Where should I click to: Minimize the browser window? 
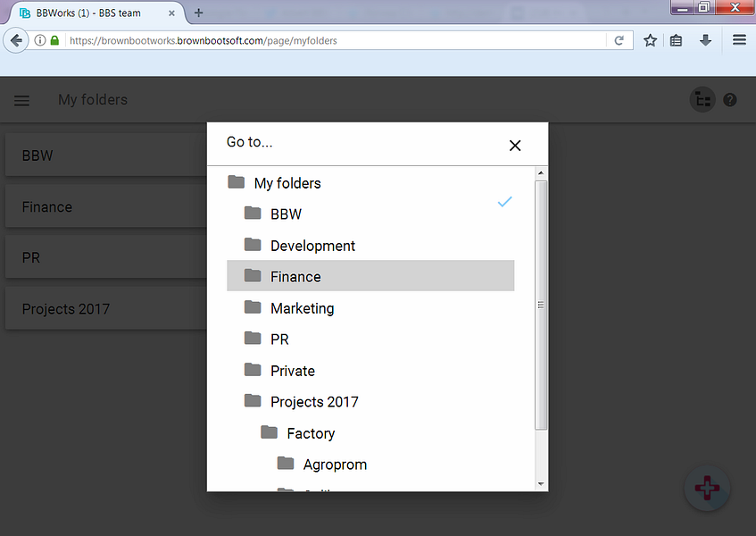[x=682, y=7]
